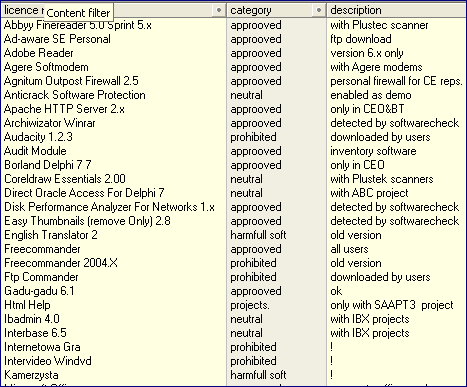Select Agnitum Outpost Firewall 2.5
This screenshot has height=387, width=467.
click(71, 81)
